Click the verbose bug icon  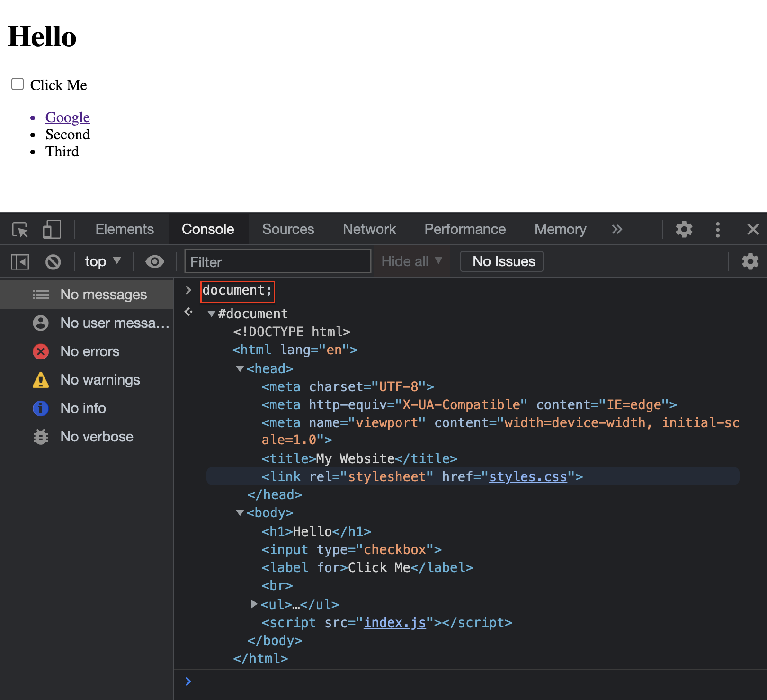click(41, 437)
